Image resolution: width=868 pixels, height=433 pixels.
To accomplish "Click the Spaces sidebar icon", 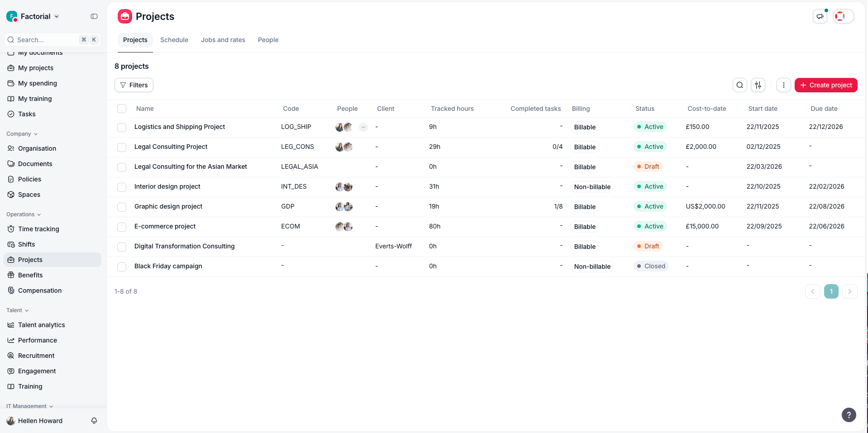I will [x=11, y=194].
